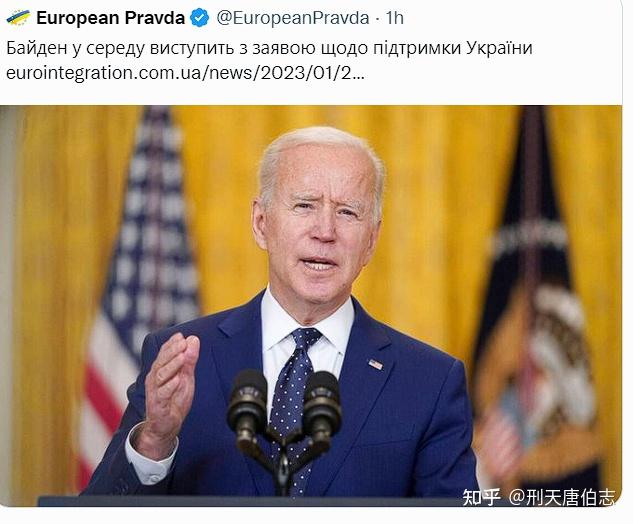
Task: Open the @EuropeanPravda handle
Action: (293, 18)
